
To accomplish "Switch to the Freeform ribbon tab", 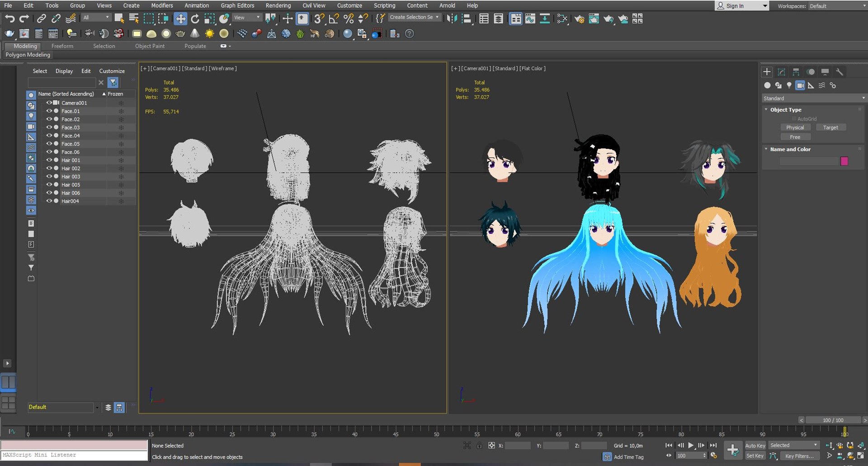I will pos(62,46).
